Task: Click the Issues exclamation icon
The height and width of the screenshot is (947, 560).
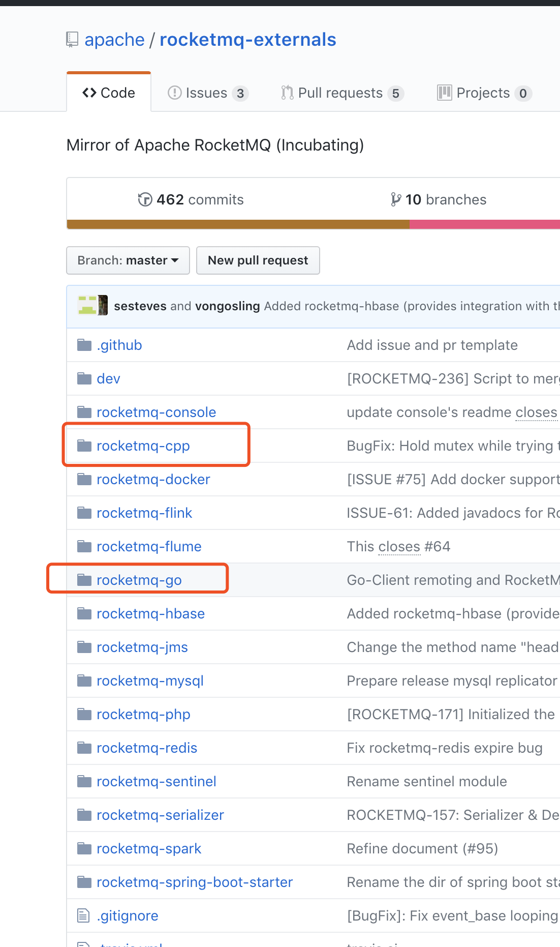Action: click(174, 93)
